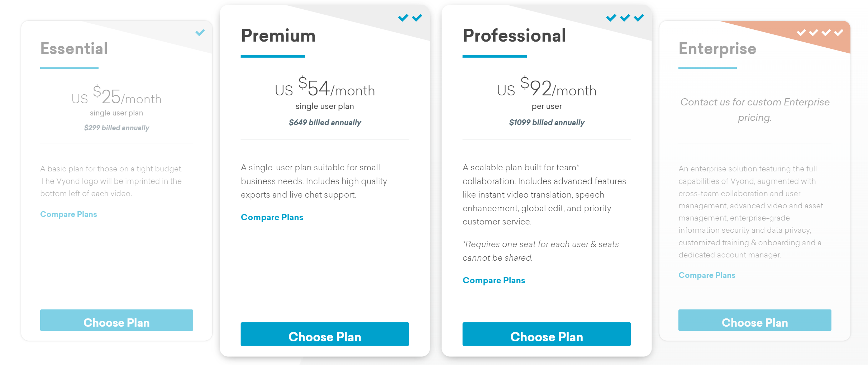868x365 pixels.
Task: Click the Essential plan heading
Action: (x=74, y=49)
